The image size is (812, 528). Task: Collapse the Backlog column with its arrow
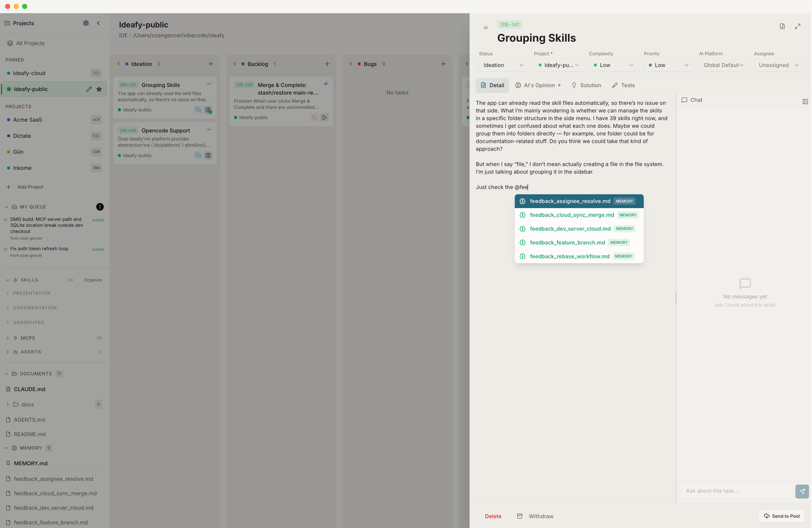point(235,64)
